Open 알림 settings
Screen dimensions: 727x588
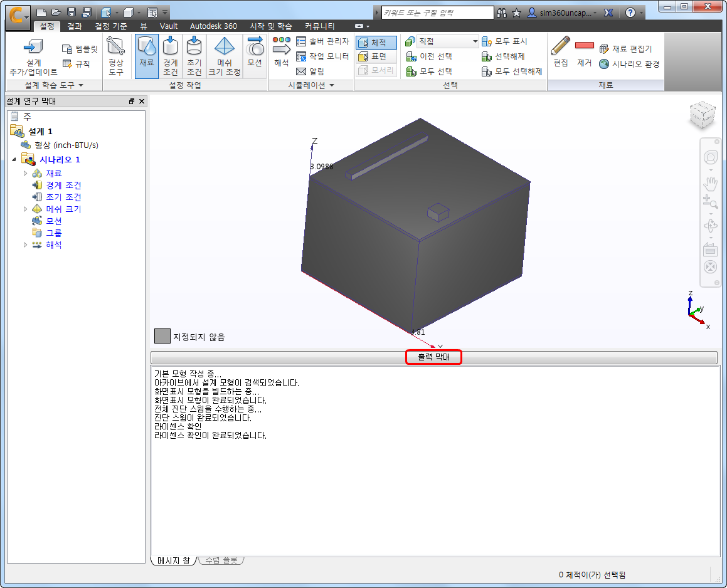point(310,71)
